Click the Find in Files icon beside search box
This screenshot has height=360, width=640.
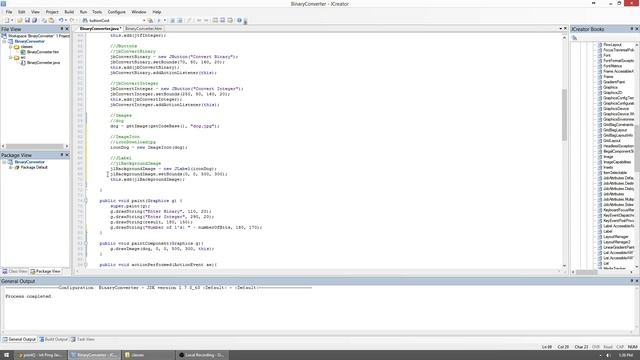pos(150,20)
